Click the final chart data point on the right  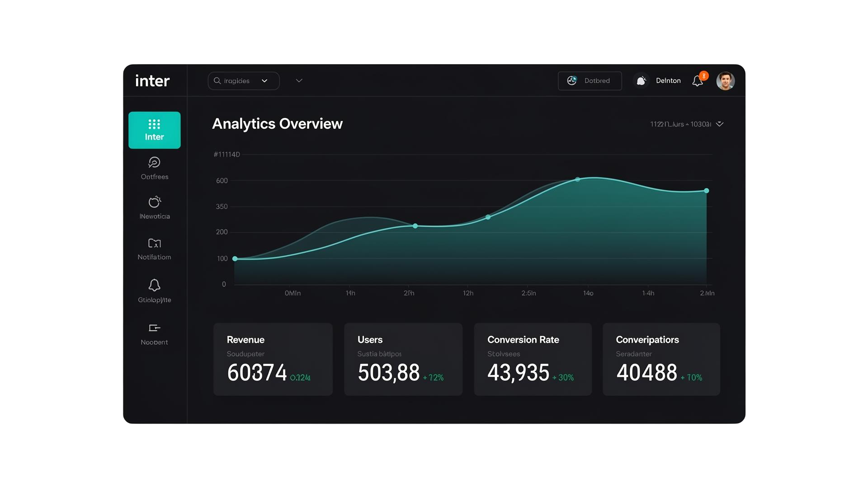tap(707, 191)
